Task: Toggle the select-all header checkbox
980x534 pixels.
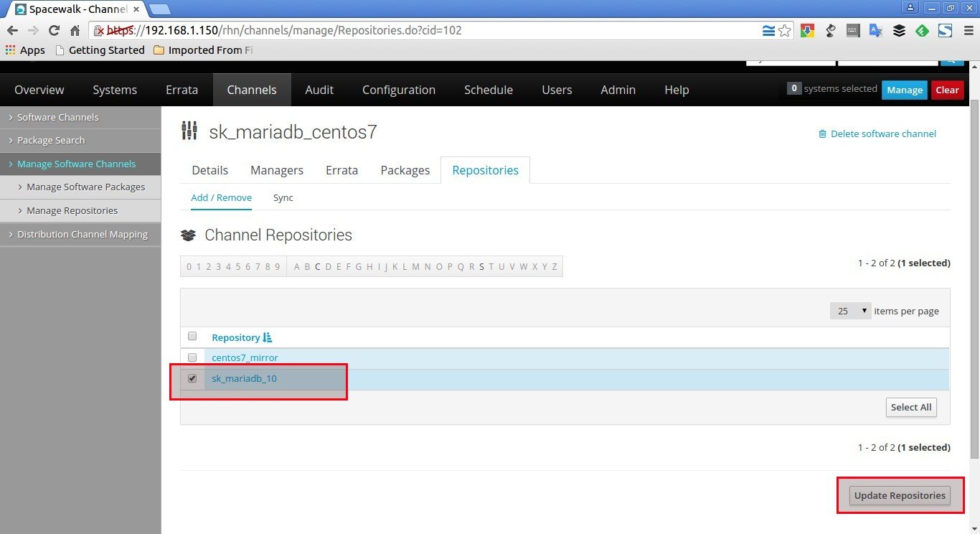Action: (192, 336)
